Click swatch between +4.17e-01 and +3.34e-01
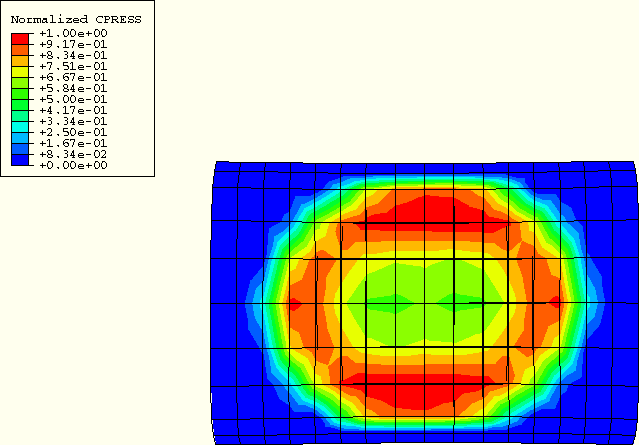This screenshot has height=445, width=639. (20, 116)
